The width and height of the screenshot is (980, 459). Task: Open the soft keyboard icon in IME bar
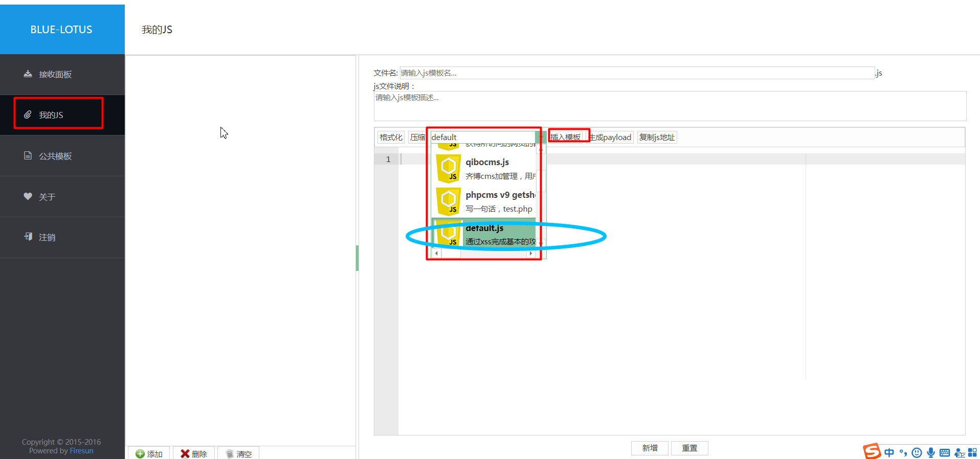tap(945, 452)
